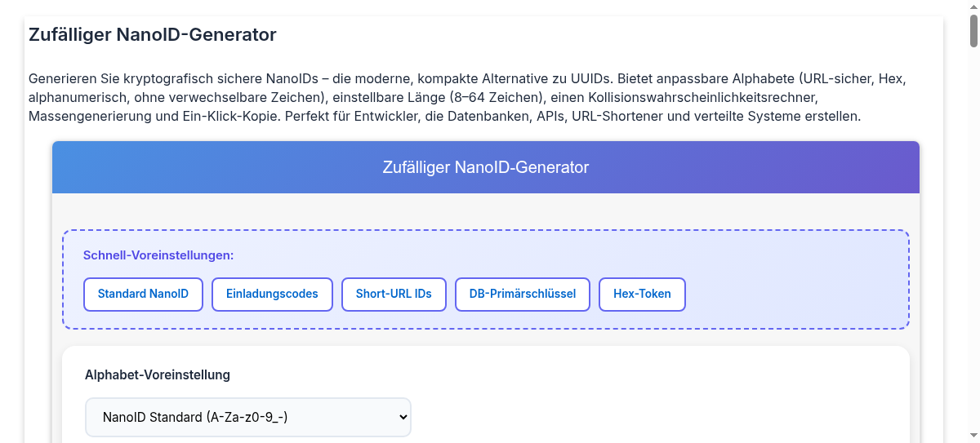
Task: Open the Alphabet-Voreinstellung dropdown
Action: pos(248,417)
